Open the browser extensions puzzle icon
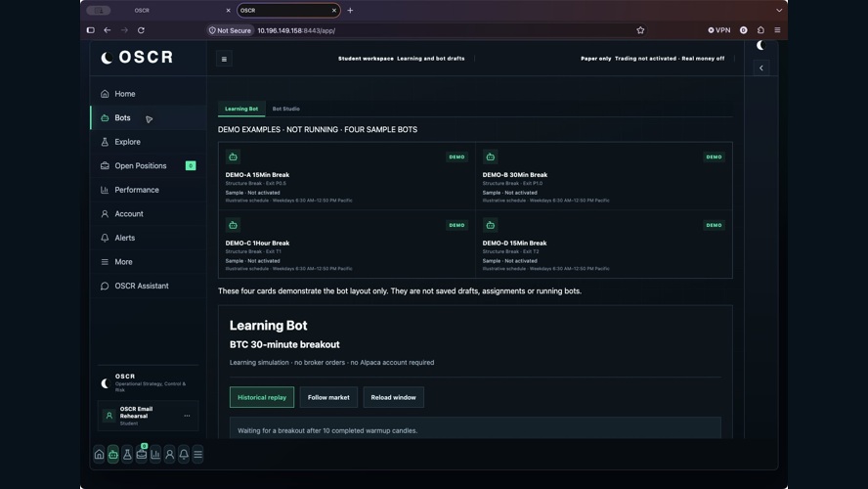This screenshot has width=868, height=489. pos(760,30)
